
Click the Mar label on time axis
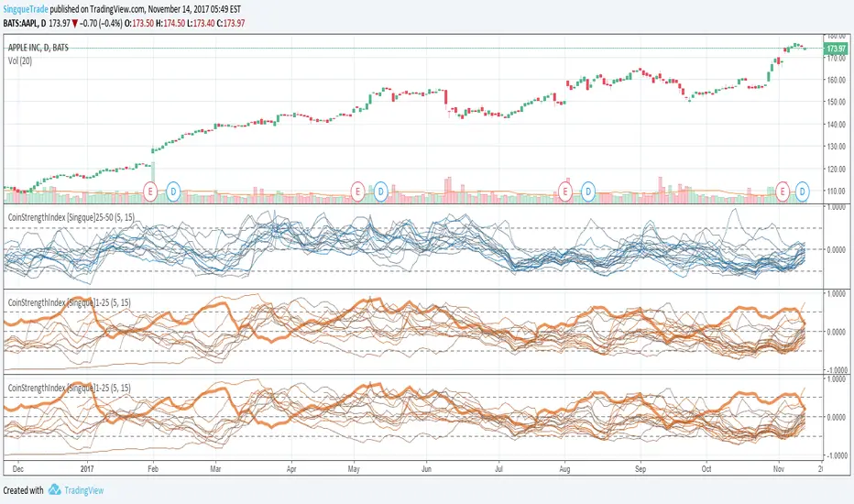coord(215,468)
